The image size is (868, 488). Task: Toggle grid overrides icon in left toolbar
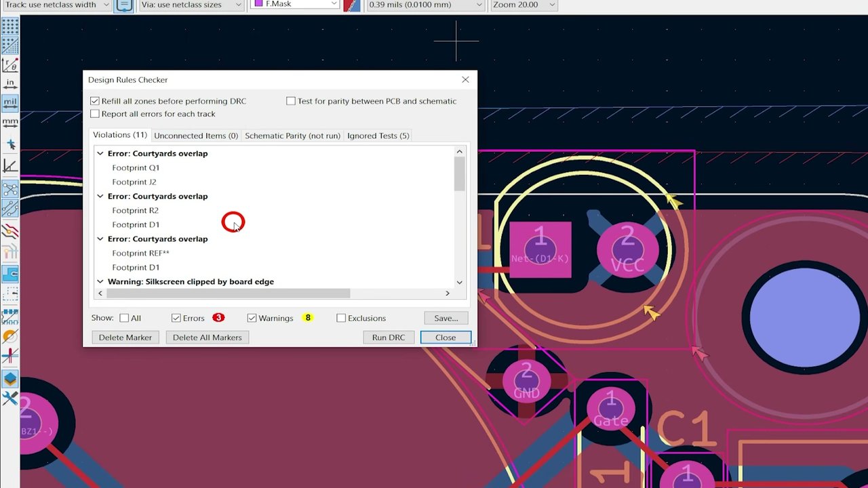point(10,46)
